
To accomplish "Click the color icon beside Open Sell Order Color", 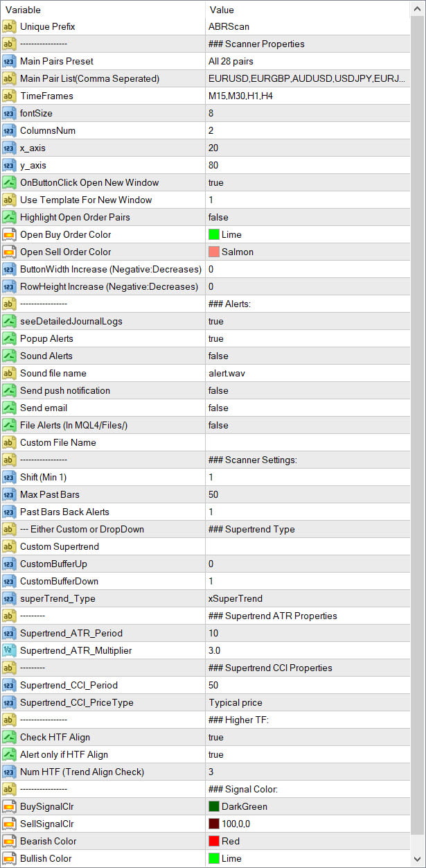I will point(9,252).
